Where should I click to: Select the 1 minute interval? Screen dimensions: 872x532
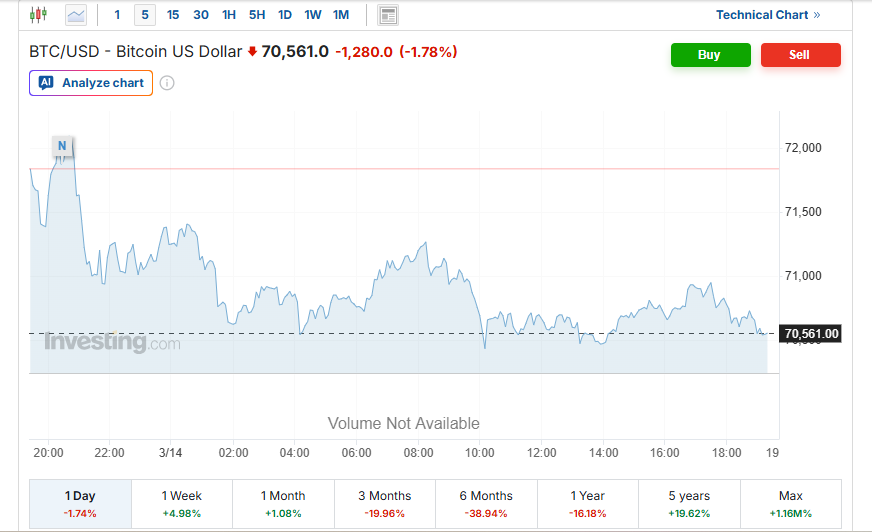pyautogui.click(x=117, y=15)
